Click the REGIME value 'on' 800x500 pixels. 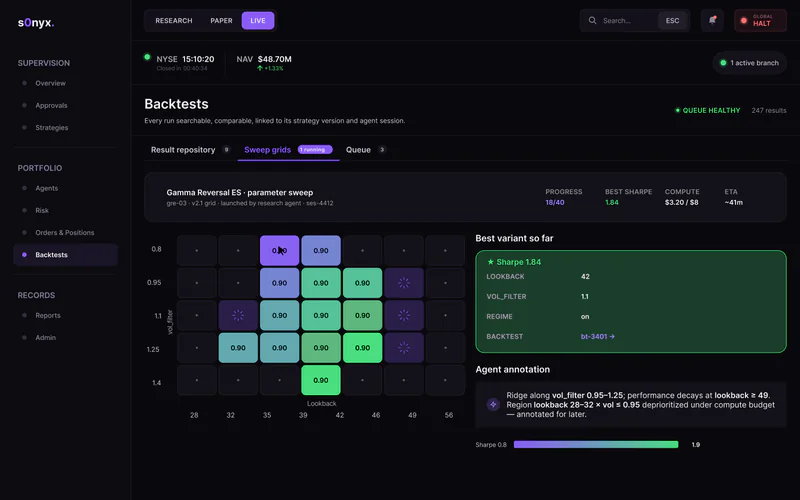pyautogui.click(x=585, y=316)
